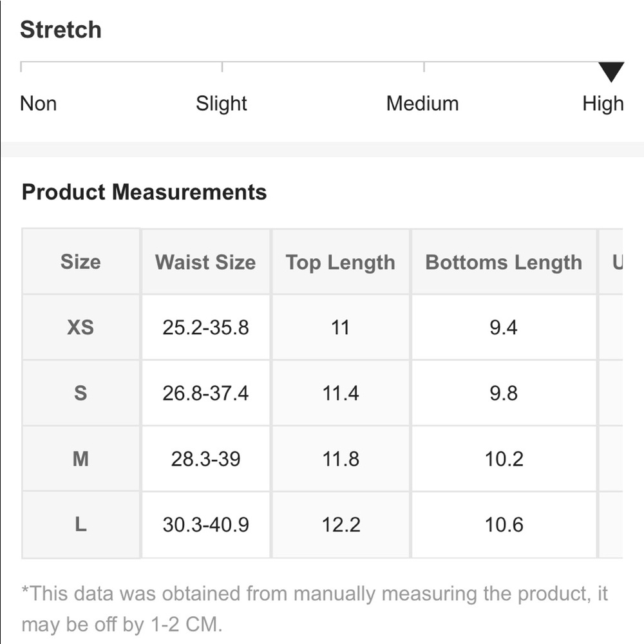Select the S size row label
The height and width of the screenshot is (644, 644).
point(80,393)
